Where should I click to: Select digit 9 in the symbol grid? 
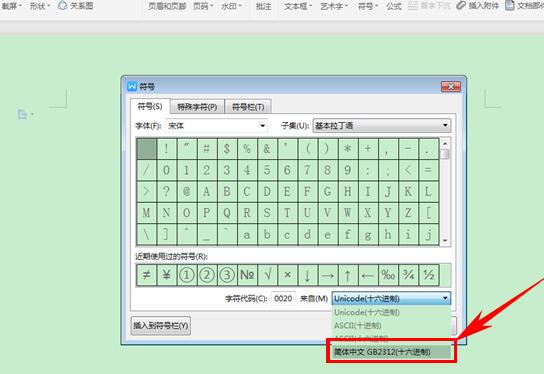(348, 170)
